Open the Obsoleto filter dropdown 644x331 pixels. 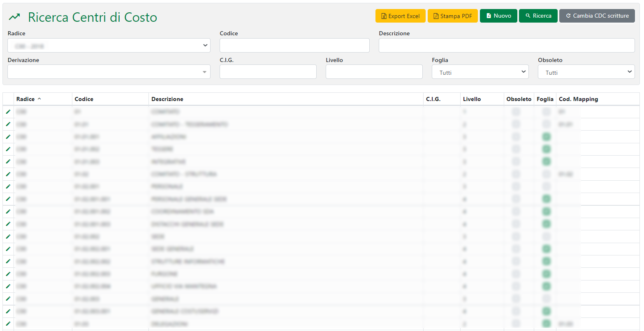(586, 72)
